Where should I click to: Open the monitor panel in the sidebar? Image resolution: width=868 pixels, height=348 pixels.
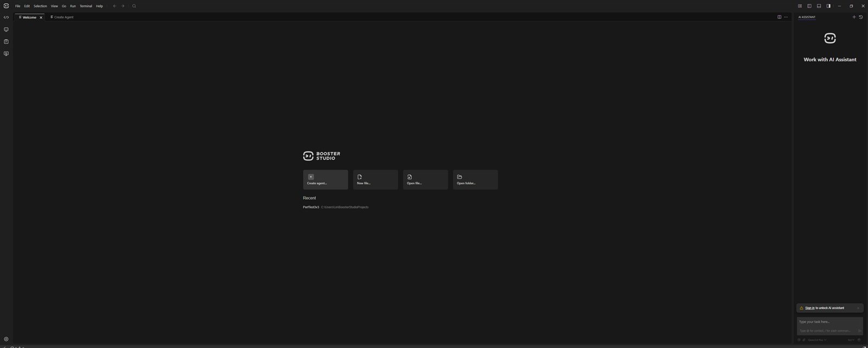pyautogui.click(x=6, y=54)
